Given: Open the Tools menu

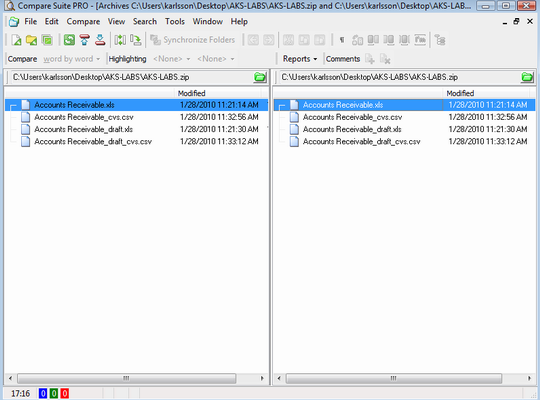Looking at the screenshot, I should click(175, 21).
